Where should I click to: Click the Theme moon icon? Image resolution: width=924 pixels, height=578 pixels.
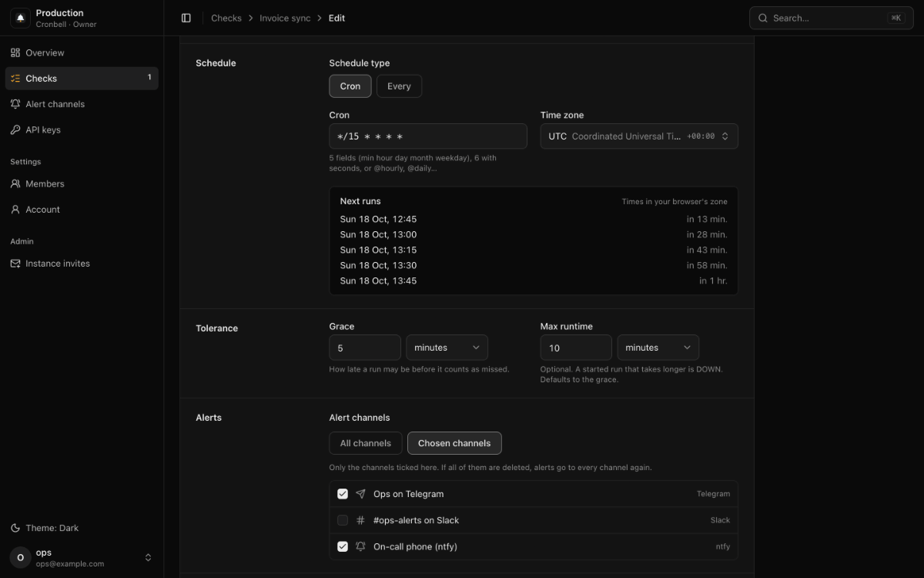(x=15, y=528)
